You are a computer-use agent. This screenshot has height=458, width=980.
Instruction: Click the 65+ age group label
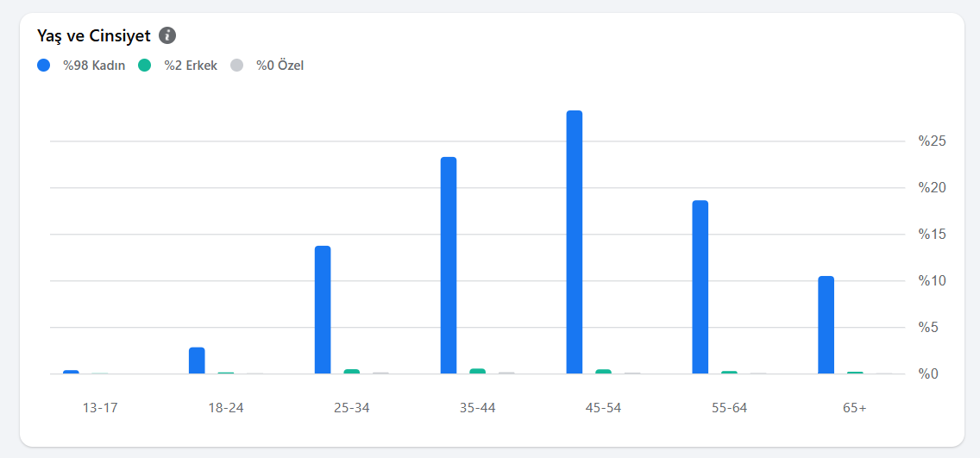[854, 408]
